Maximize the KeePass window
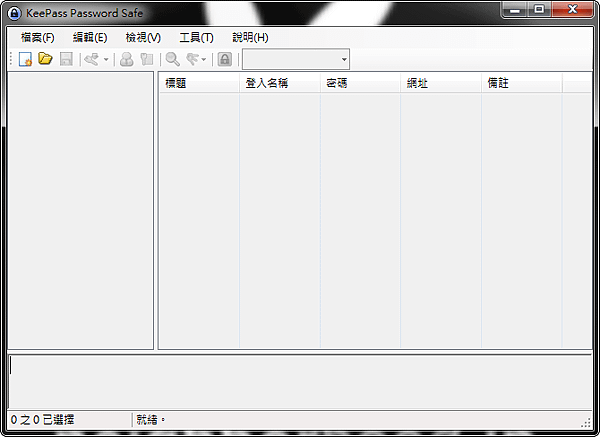Viewport: 600px width, 437px height. click(x=539, y=10)
